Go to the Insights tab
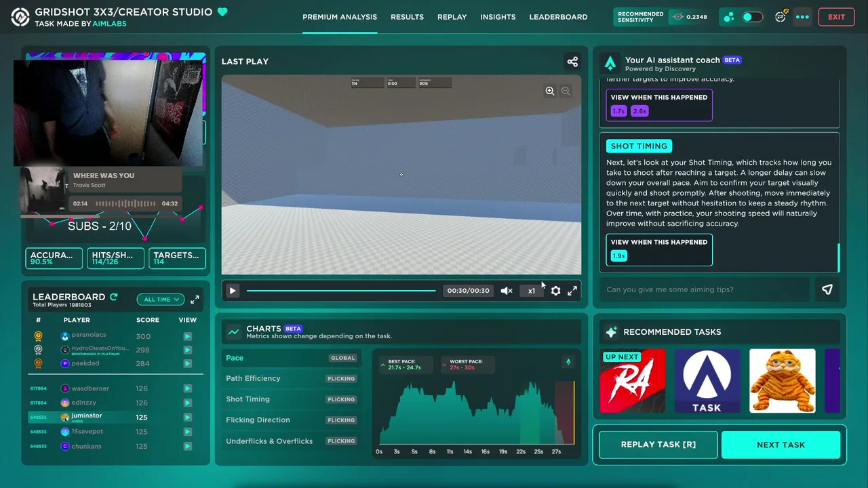The image size is (868, 488). tap(498, 17)
